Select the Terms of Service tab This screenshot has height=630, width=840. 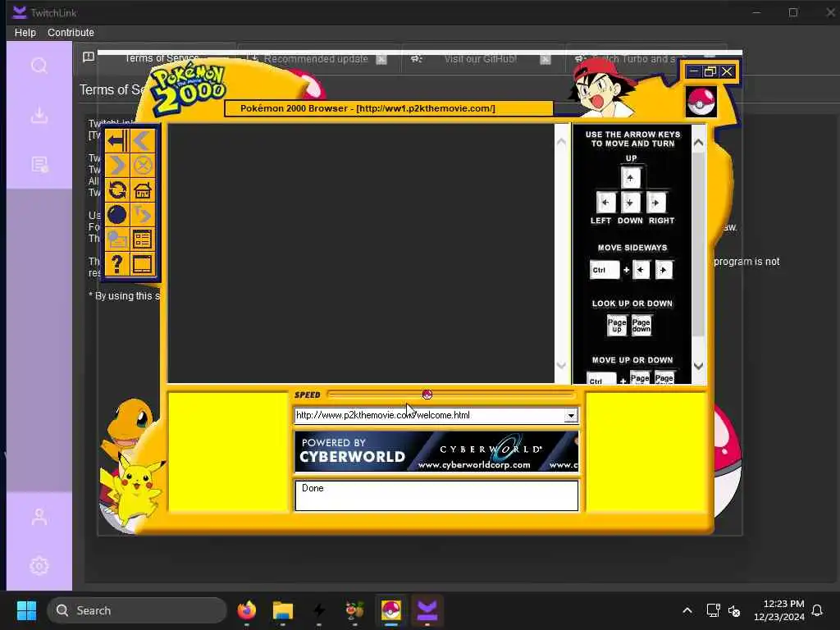(x=162, y=58)
